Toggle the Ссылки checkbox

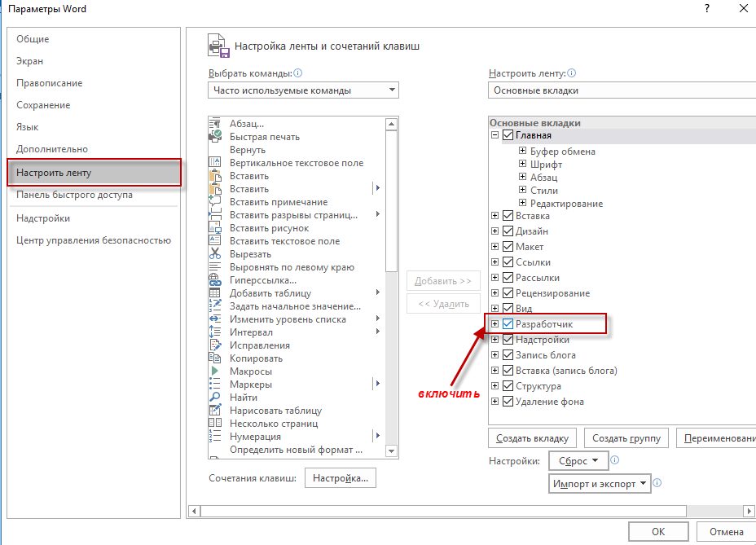[508, 262]
